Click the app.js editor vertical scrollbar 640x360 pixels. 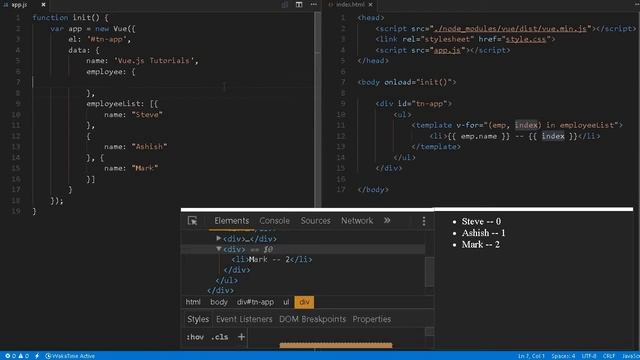[317, 110]
